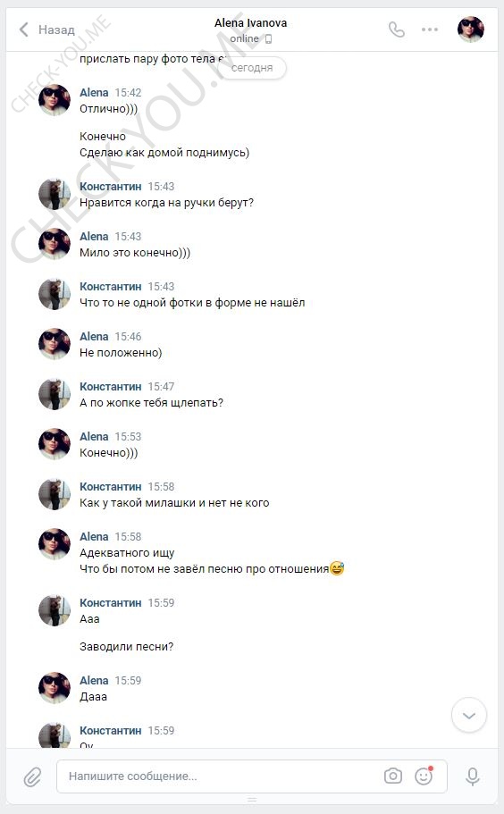
Task: Click Константин's avatar beside the 15:58 message
Action: click(55, 494)
